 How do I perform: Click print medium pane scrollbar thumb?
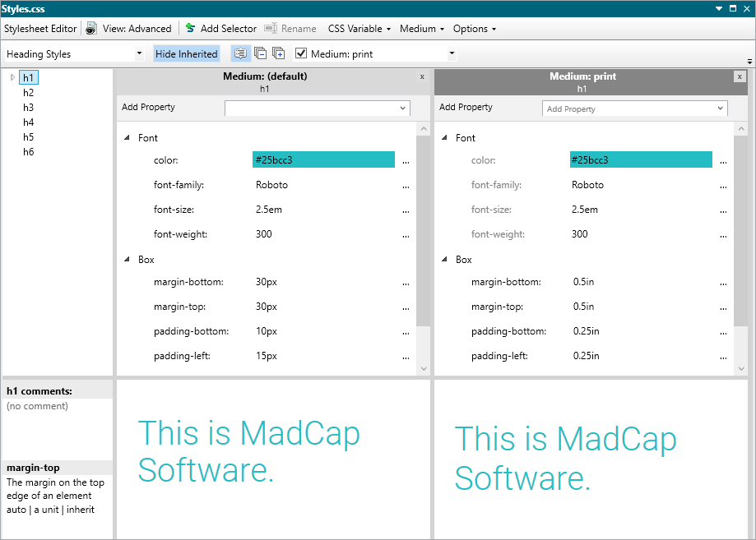click(x=740, y=231)
